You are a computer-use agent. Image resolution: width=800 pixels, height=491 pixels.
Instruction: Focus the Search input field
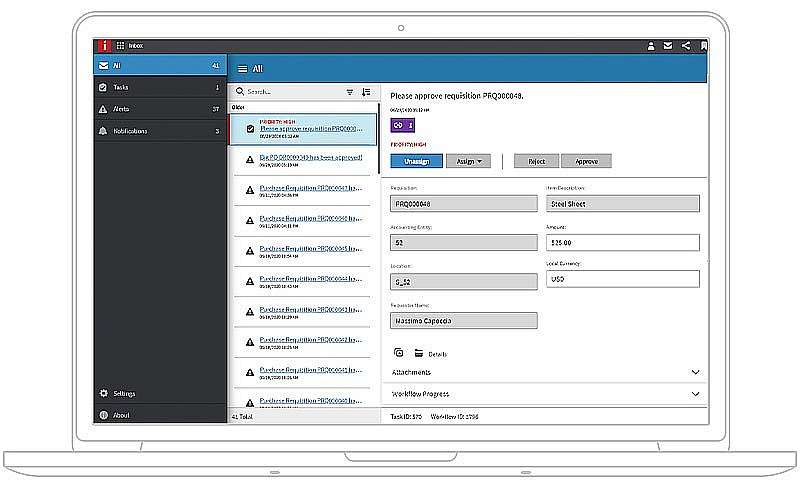pos(293,92)
